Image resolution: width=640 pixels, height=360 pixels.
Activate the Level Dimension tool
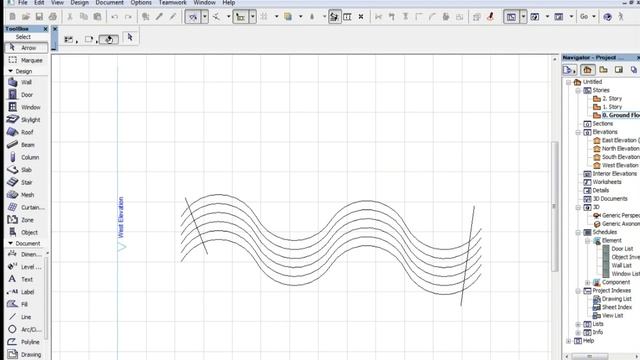[x=25, y=267]
